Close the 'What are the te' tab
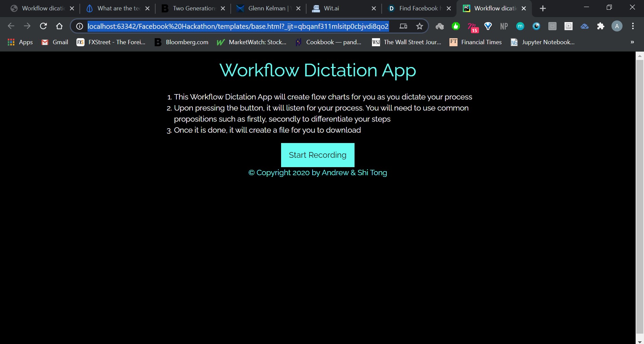 point(147,8)
